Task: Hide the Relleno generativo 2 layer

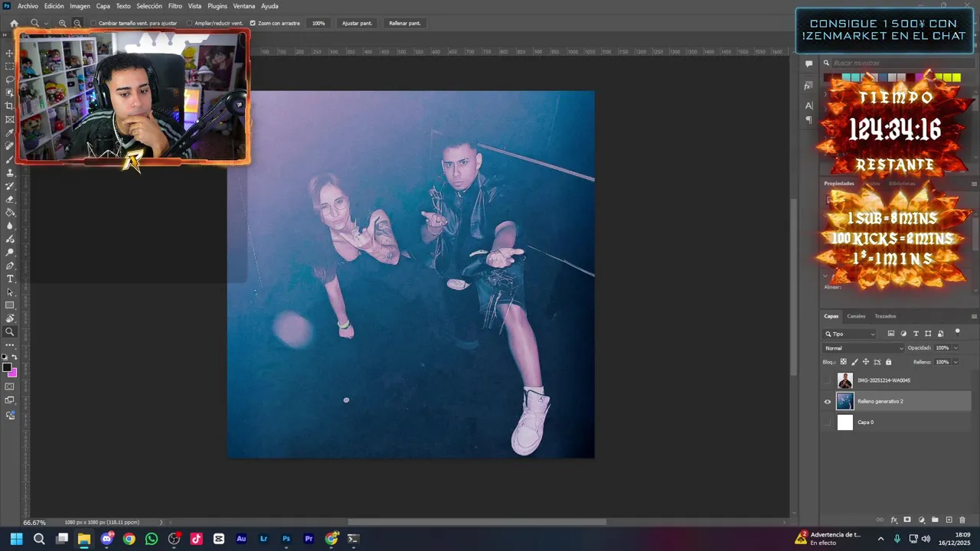Action: (827, 402)
